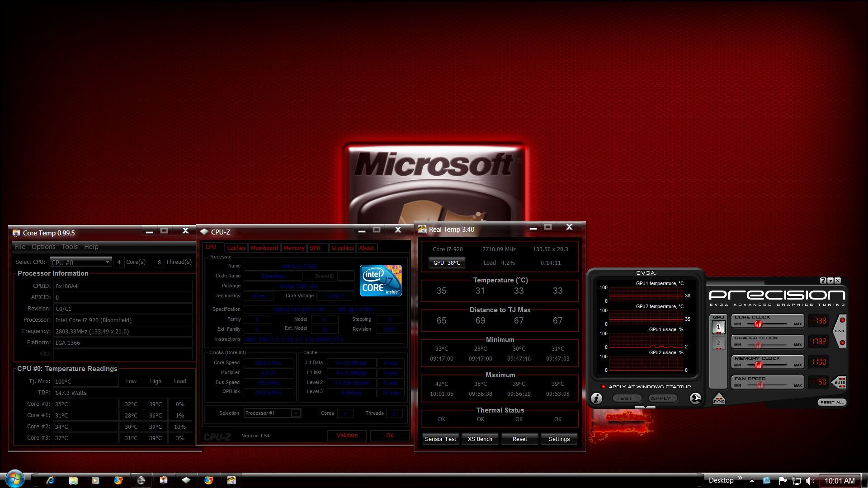Viewport: 868px width, 488px height.
Task: Click the GPU 38°C button in Real Temp
Action: coord(447,263)
